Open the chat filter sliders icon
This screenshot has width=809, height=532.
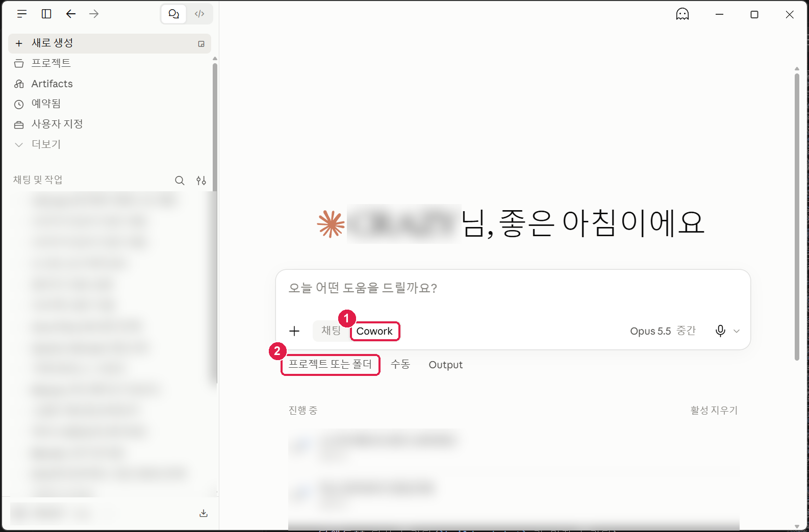pos(201,181)
